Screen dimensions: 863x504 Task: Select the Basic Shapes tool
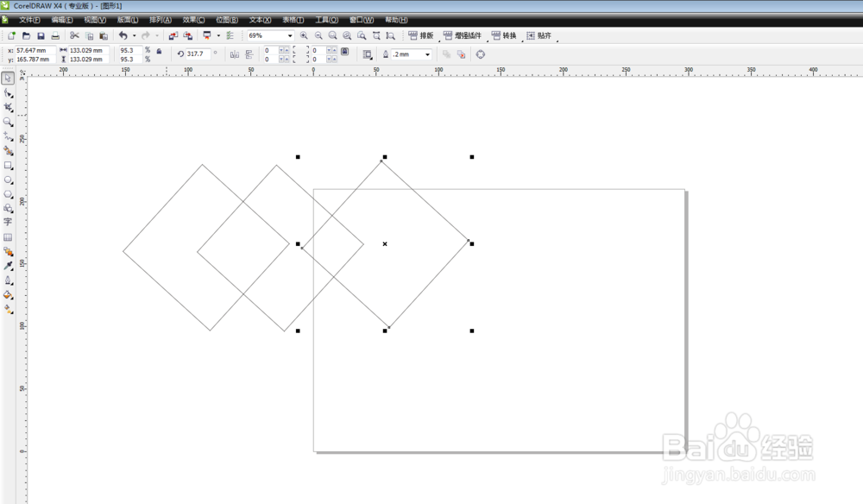tap(8, 209)
